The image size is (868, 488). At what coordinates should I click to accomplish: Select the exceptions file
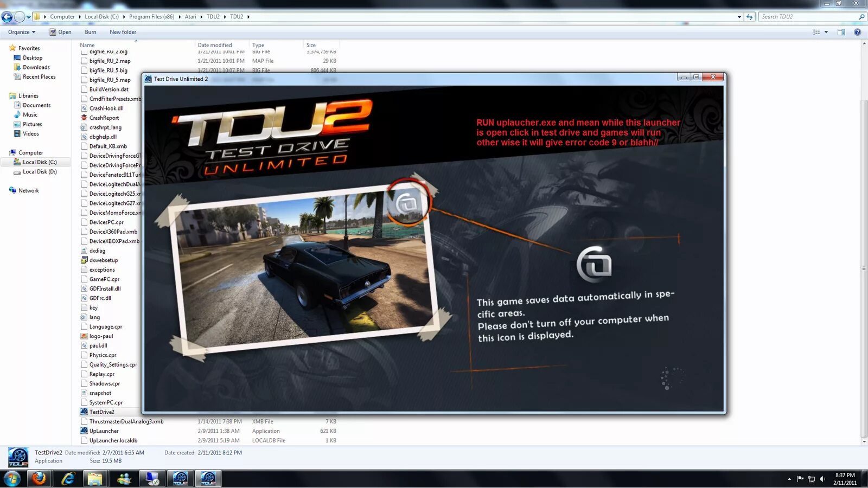click(x=102, y=269)
